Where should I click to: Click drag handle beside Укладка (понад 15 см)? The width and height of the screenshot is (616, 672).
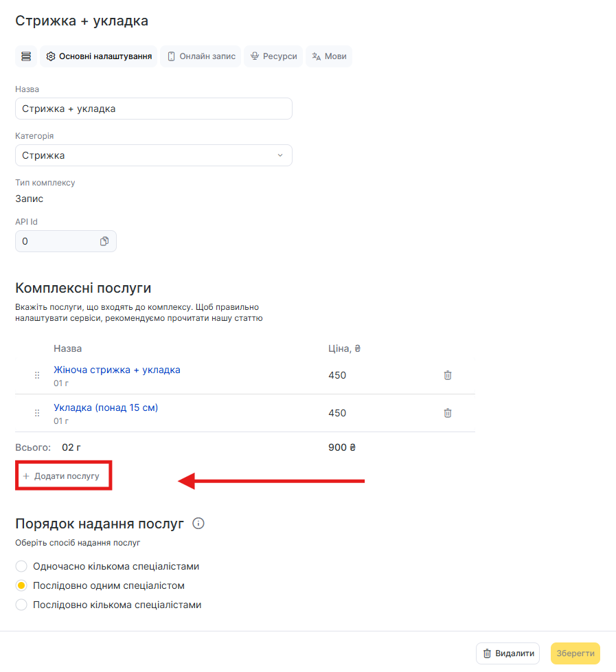(x=37, y=413)
